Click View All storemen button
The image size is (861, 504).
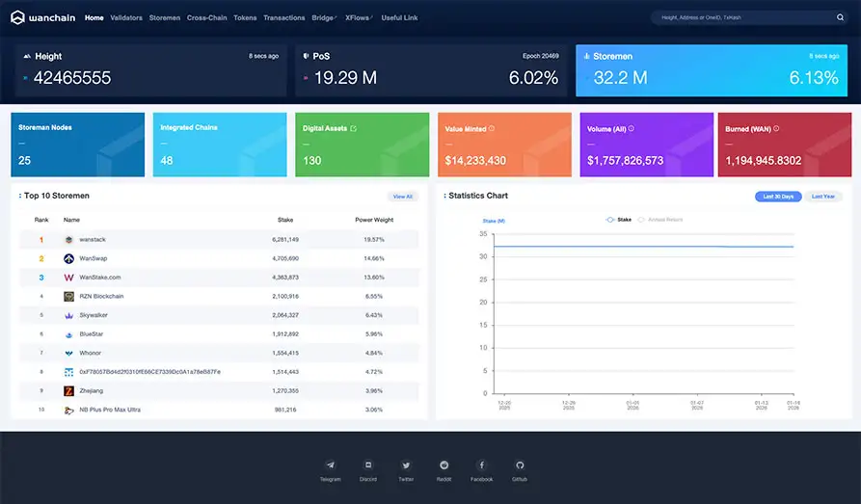pos(402,197)
